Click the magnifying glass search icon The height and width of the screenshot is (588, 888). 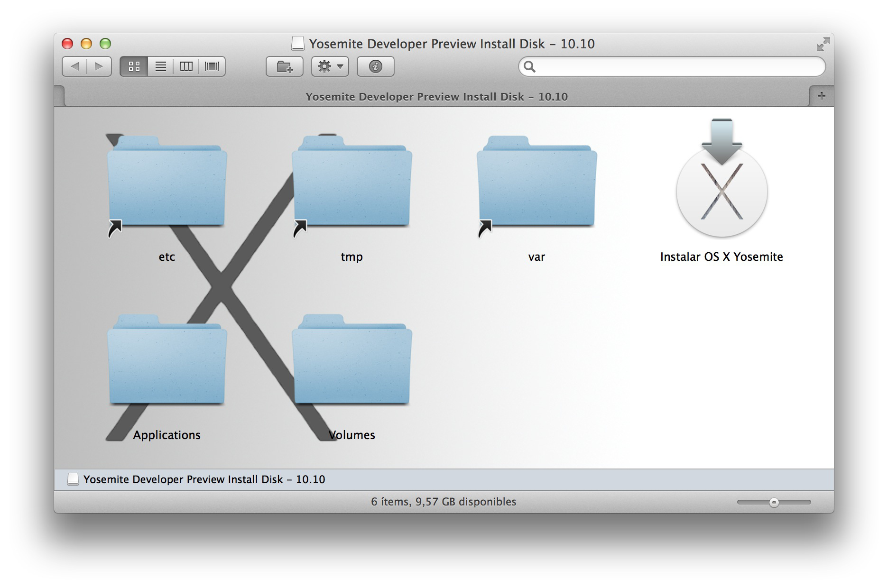click(530, 67)
